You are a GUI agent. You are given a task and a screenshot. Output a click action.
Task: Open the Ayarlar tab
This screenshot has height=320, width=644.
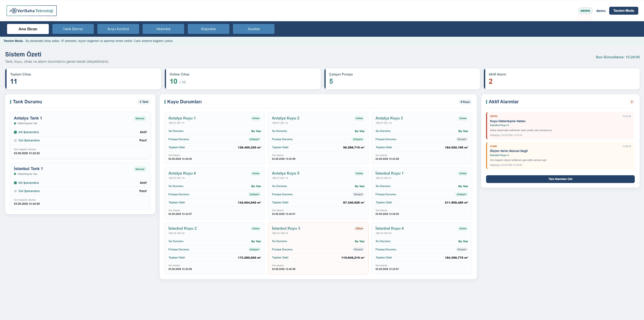[253, 29]
